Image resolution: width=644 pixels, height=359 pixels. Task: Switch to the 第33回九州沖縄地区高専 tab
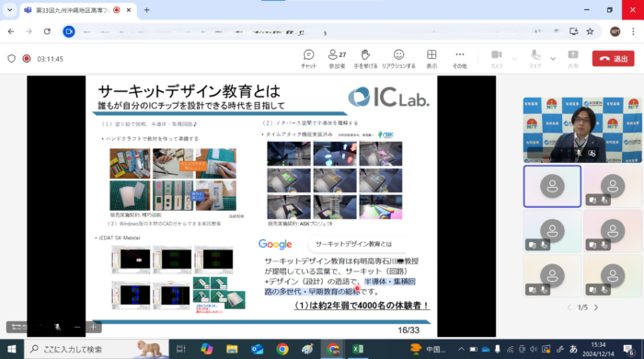coord(72,10)
